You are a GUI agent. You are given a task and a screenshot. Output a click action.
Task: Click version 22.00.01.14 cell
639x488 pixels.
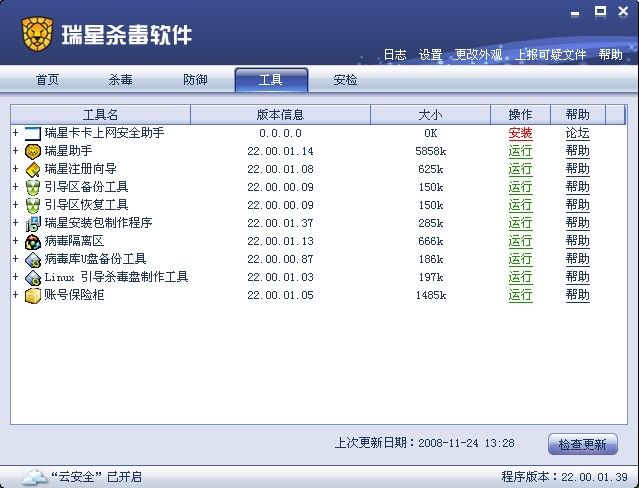point(280,151)
